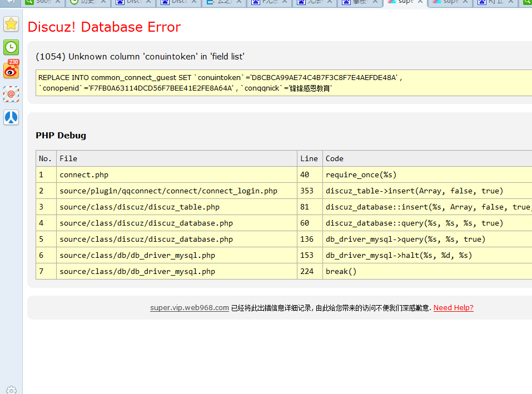Open the history clock icon in sidebar
This screenshot has width=532, height=394.
(11, 47)
